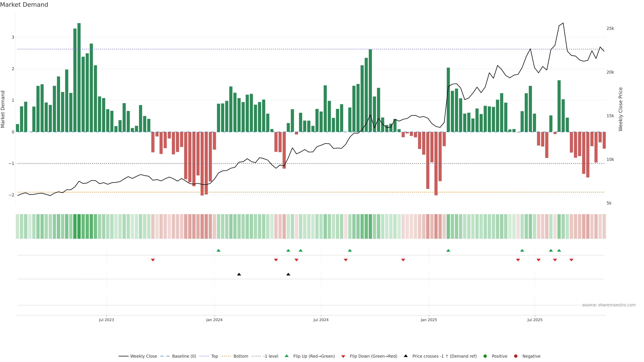Toggle the -1 level legend entry

271,356
